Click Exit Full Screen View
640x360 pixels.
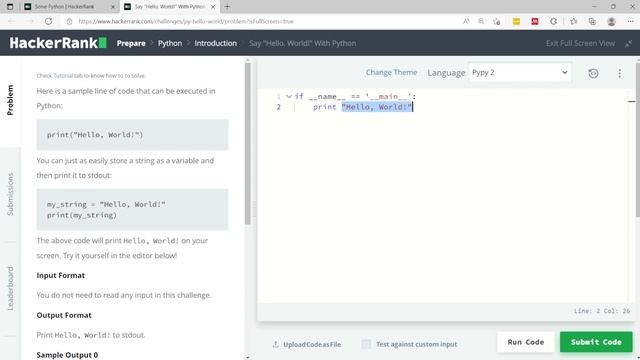click(x=580, y=43)
